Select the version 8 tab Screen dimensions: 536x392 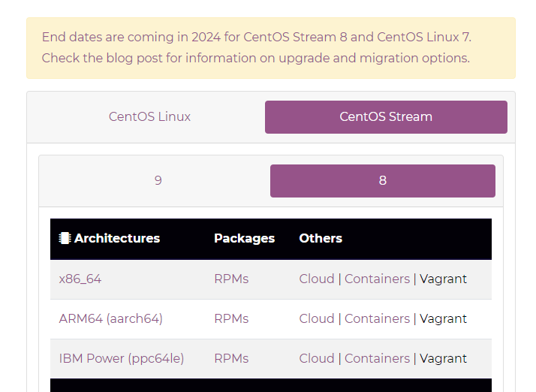(x=383, y=181)
